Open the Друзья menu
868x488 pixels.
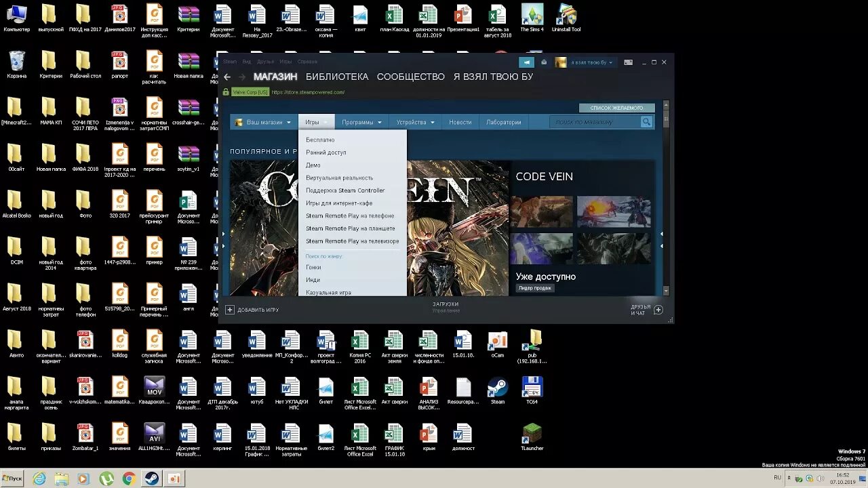266,62
